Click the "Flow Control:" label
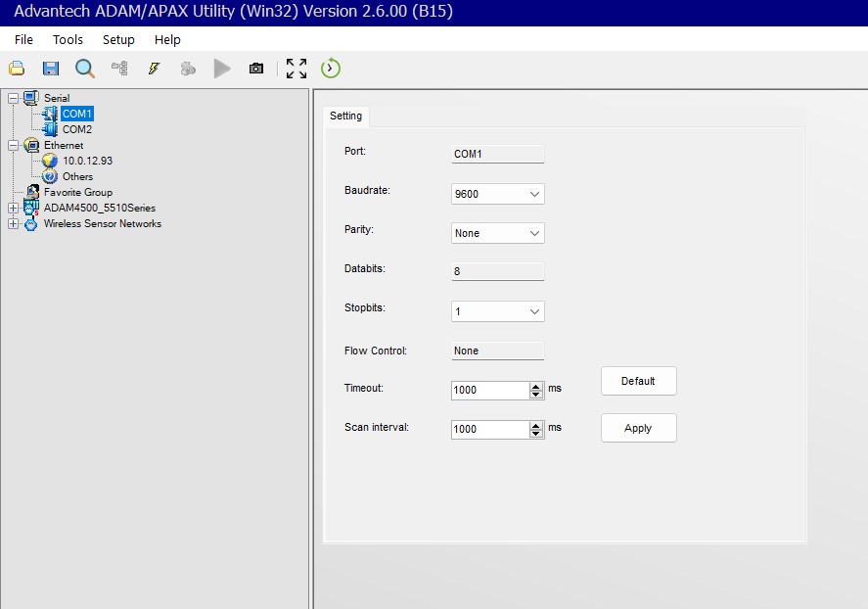868x609 pixels. click(x=376, y=351)
